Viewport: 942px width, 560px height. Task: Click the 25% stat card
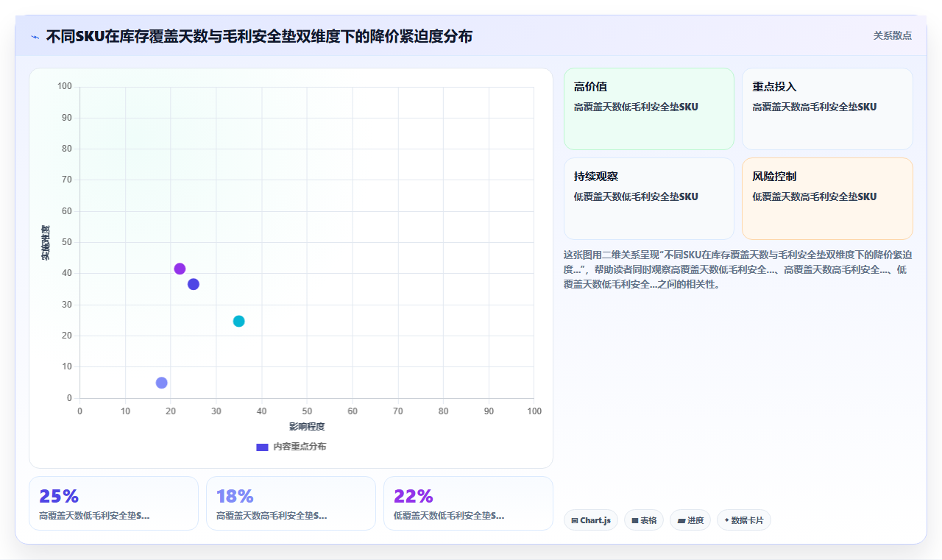point(113,503)
